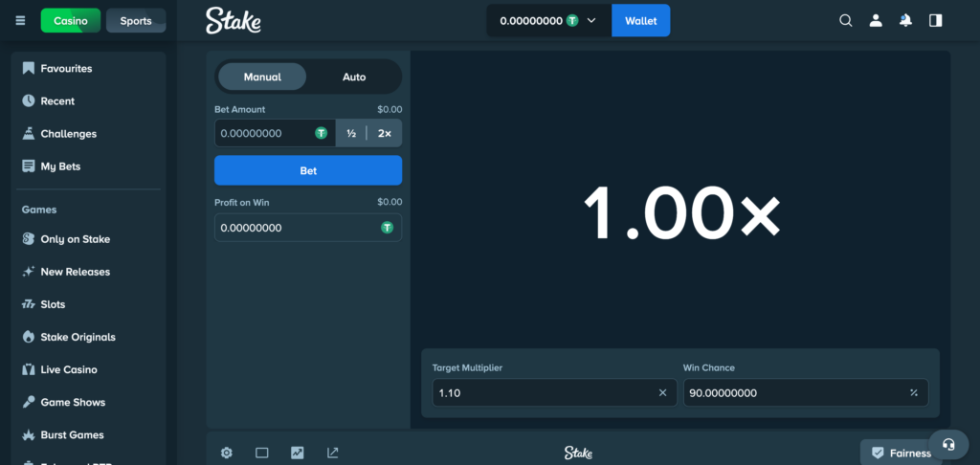Open the user profile icon
This screenshot has height=465, width=980.
(875, 20)
